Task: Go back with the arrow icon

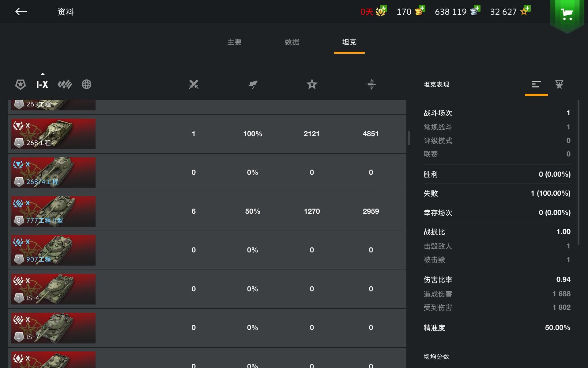Action: (21, 12)
